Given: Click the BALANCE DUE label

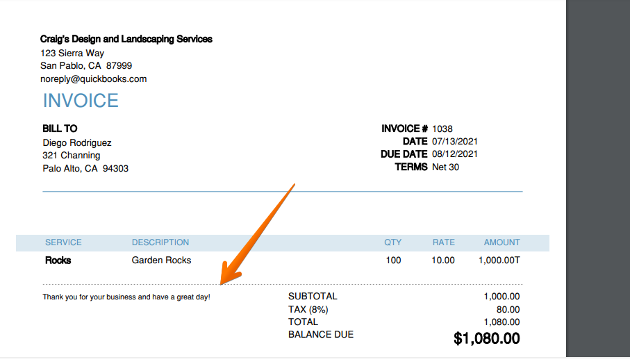Looking at the screenshot, I should 321,334.
